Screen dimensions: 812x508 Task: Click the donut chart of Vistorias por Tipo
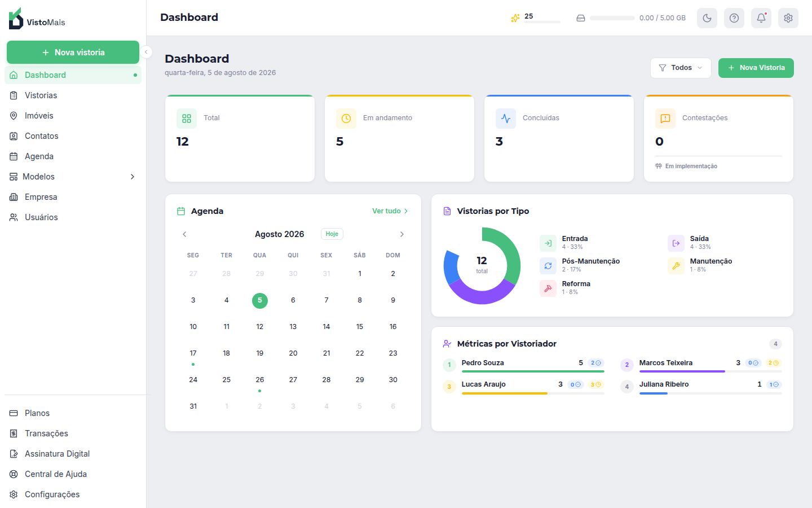482,266
